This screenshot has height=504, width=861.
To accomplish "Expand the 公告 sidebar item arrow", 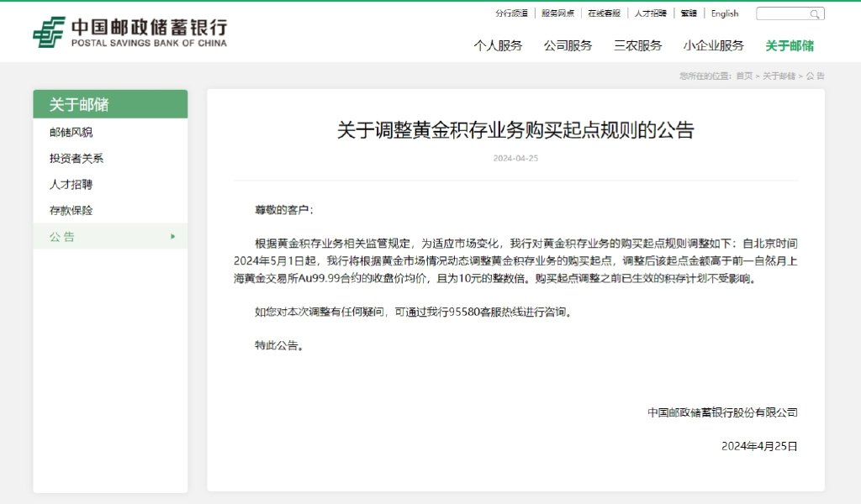I will click(174, 237).
